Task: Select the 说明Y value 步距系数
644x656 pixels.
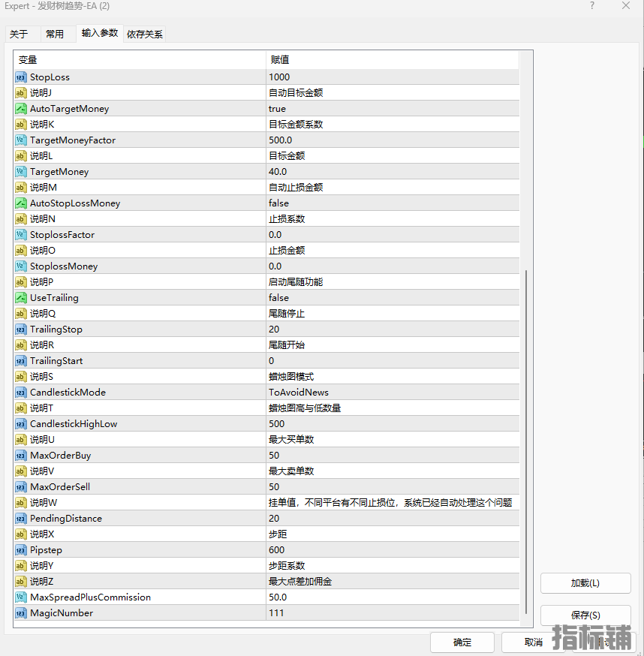Action: [393, 566]
